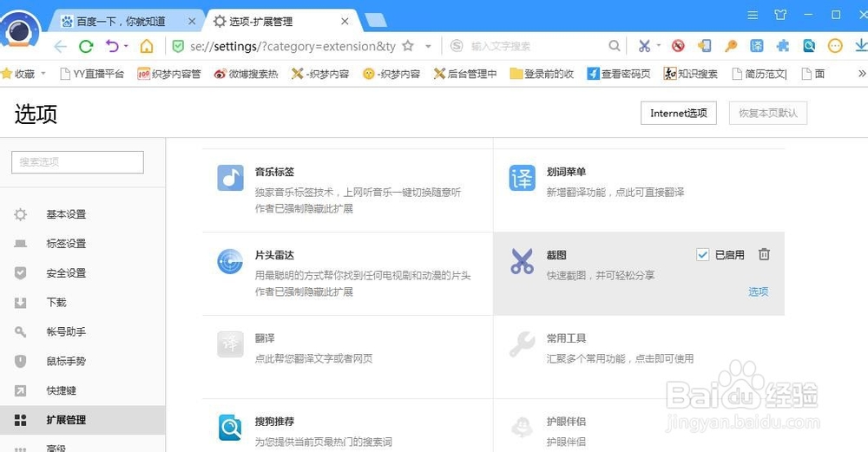868x452 pixels.
Task: Reload the page with the green refresh icon
Action: click(x=86, y=47)
